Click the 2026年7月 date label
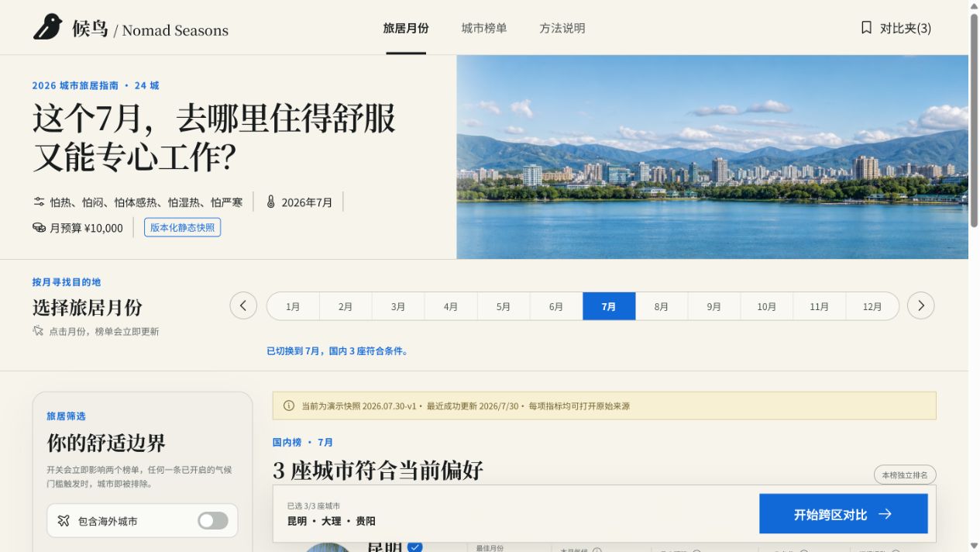The image size is (980, 552). click(x=307, y=202)
